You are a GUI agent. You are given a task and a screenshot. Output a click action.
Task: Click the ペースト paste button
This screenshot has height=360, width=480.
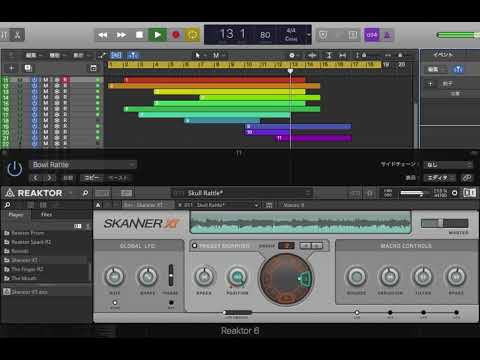point(118,178)
